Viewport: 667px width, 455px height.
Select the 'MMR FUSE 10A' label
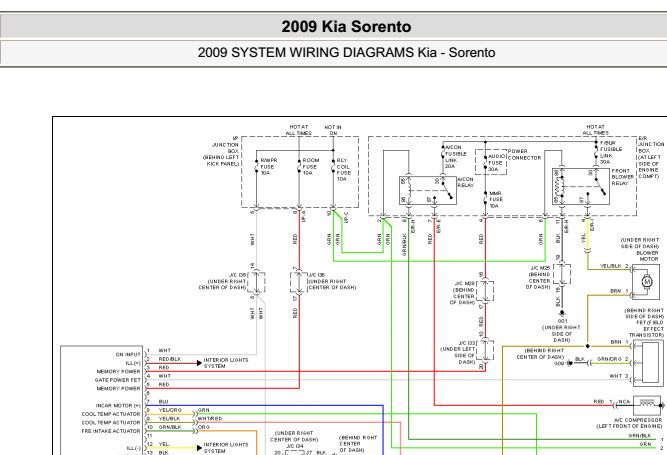496,199
